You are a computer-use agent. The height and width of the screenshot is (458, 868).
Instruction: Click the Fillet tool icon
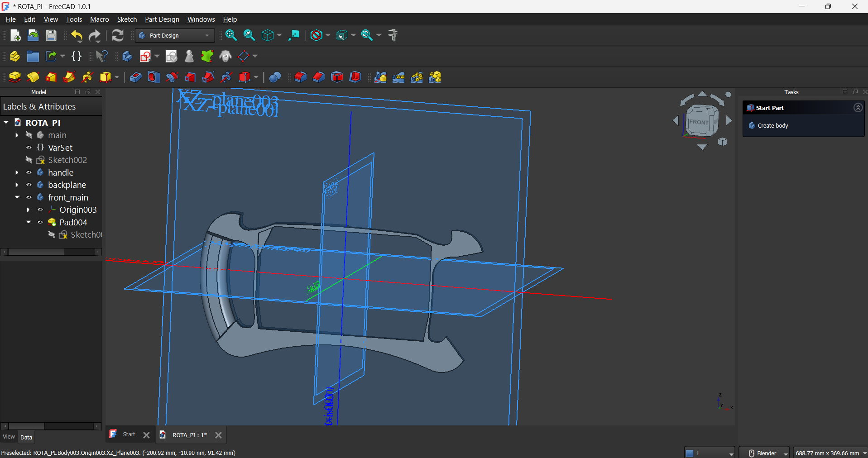tap(301, 77)
